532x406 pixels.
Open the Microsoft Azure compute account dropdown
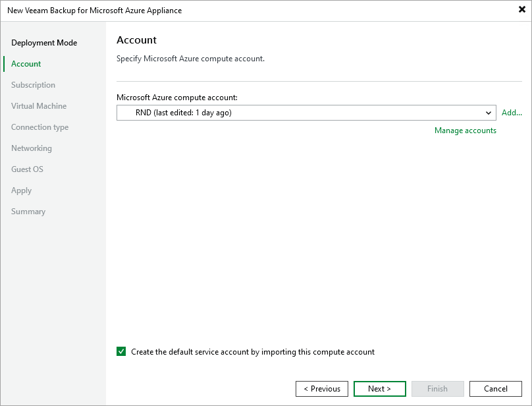306,113
